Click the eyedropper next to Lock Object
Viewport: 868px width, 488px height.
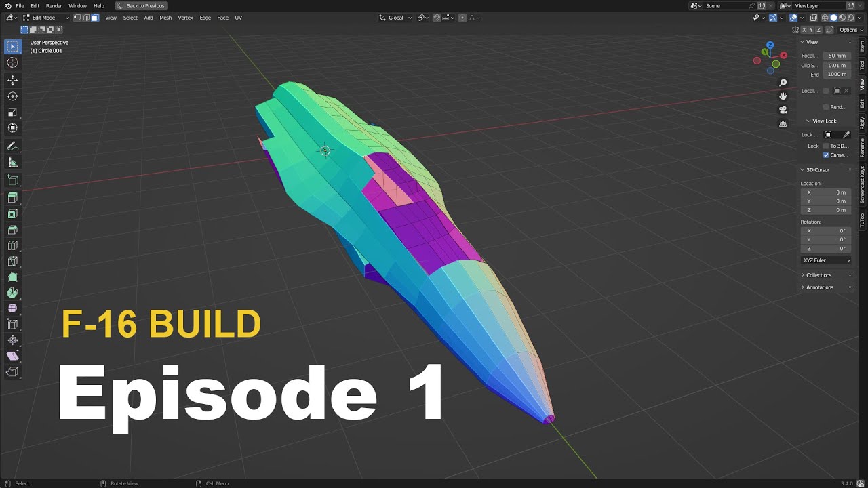coord(846,134)
